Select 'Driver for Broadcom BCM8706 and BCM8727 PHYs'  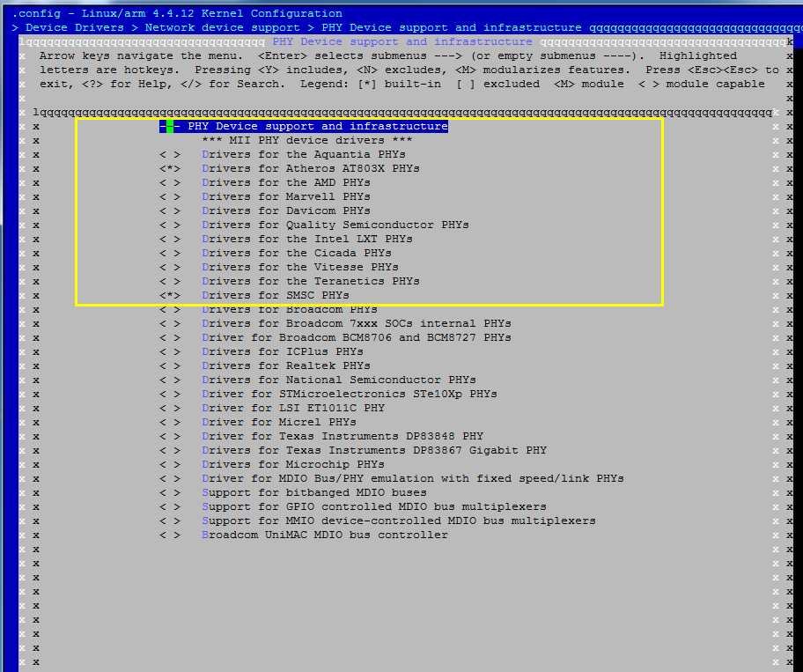[357, 337]
